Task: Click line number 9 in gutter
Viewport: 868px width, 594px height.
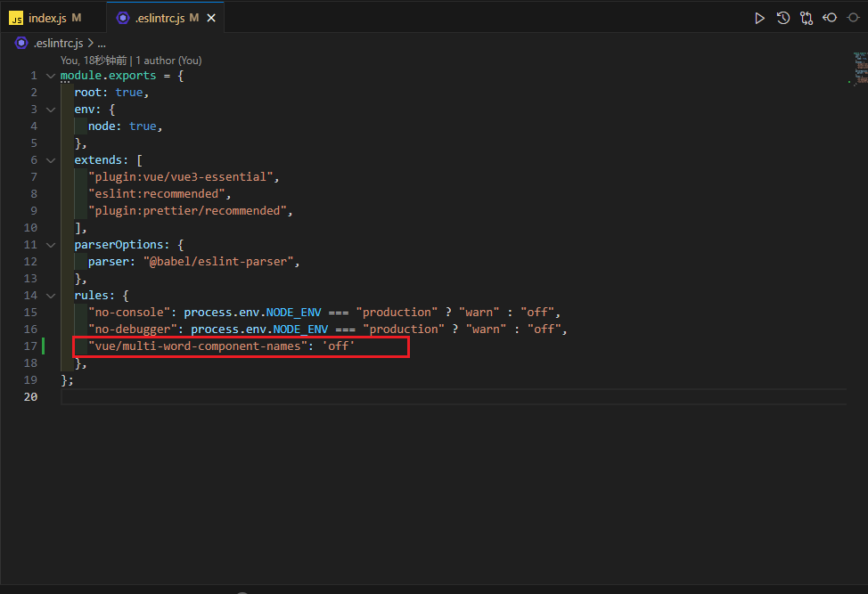Action: 34,211
